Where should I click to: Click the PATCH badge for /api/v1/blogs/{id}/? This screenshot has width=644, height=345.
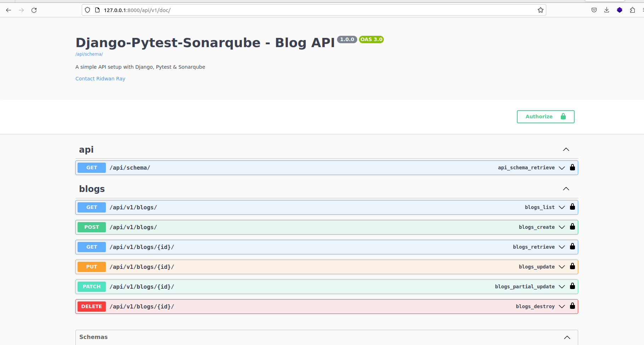92,287
